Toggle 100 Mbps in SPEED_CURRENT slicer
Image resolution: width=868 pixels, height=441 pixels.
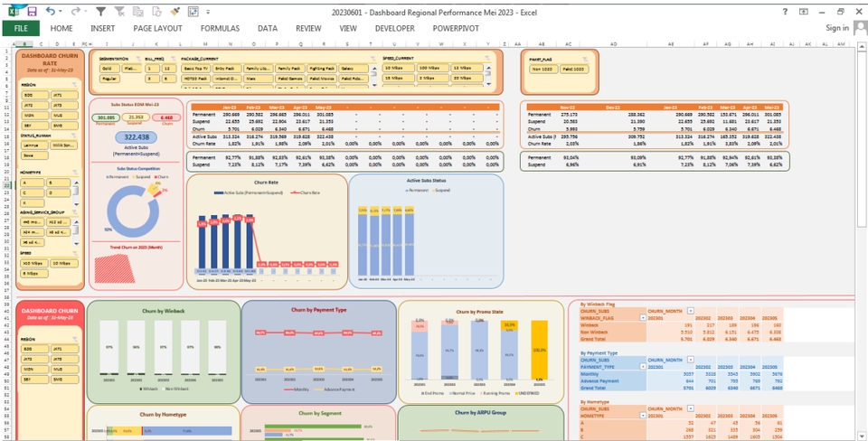[432, 69]
